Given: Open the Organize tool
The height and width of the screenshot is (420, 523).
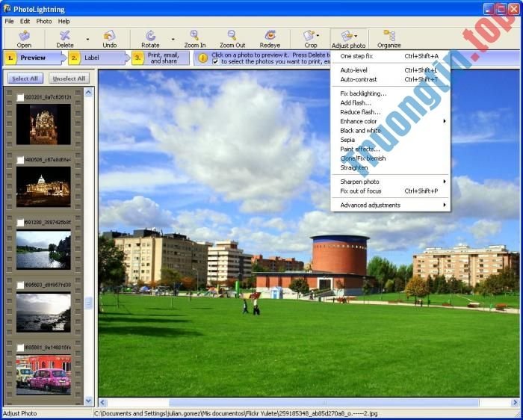Looking at the screenshot, I should tap(389, 35).
